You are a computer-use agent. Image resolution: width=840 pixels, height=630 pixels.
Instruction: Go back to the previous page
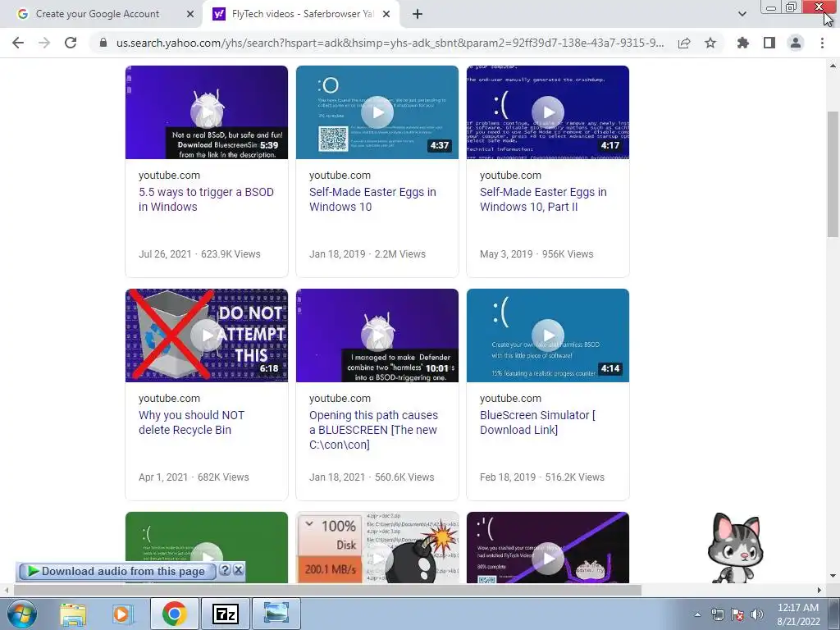click(18, 43)
